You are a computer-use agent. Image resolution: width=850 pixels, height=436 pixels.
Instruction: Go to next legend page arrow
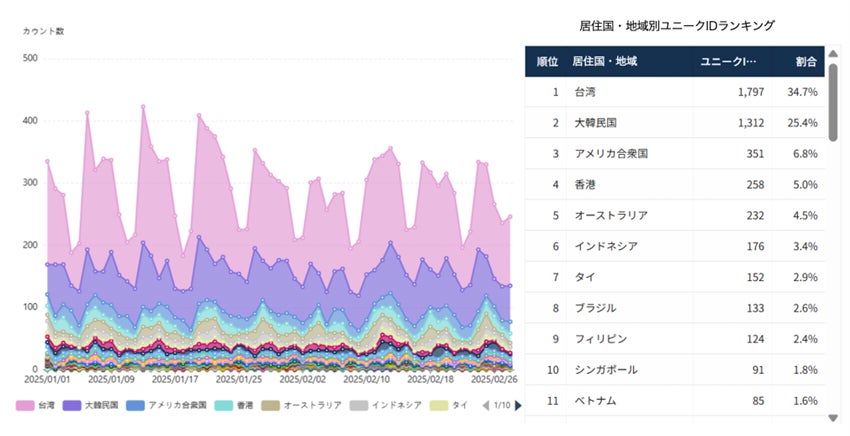point(518,405)
